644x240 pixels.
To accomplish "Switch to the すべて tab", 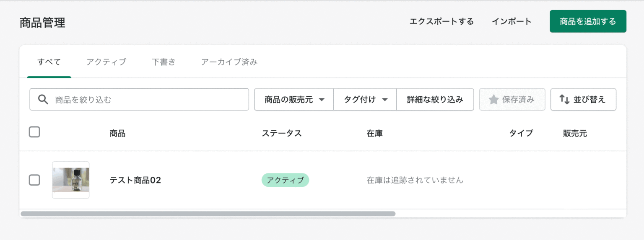I will tap(49, 62).
